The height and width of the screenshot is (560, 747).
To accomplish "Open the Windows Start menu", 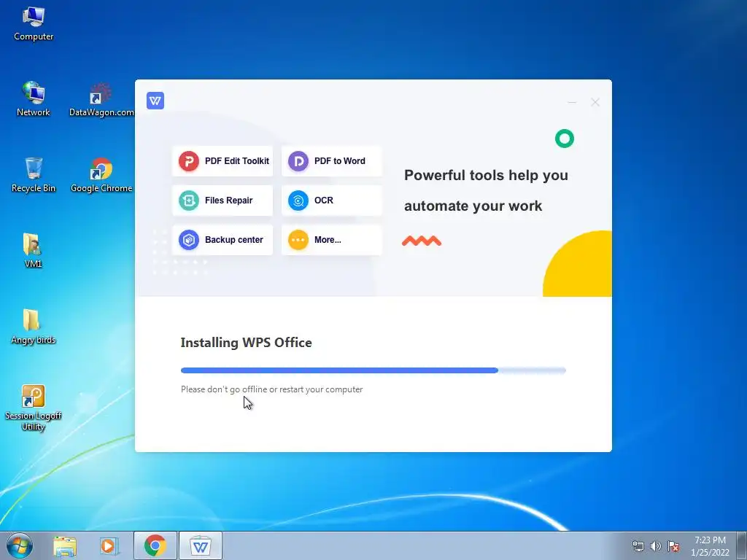I will coord(20,545).
